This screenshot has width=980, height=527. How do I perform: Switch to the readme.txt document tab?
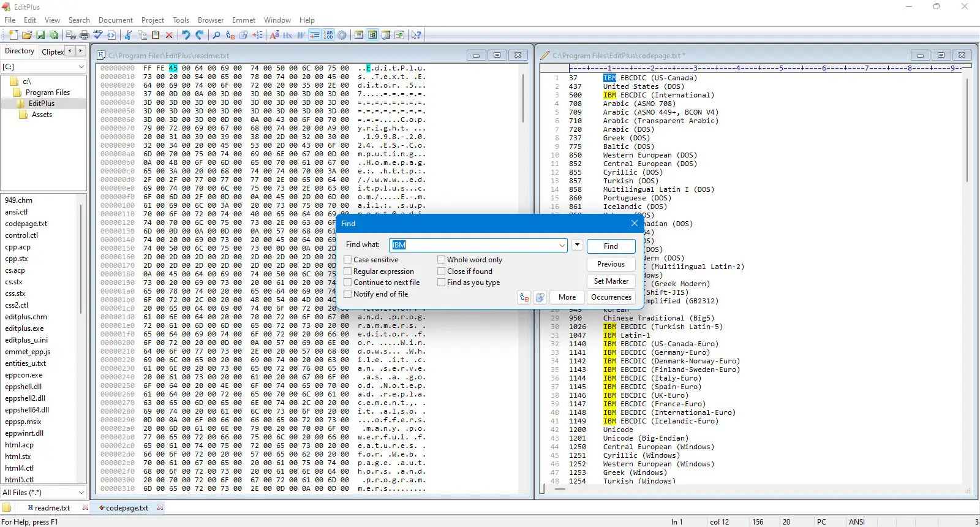[x=52, y=508]
